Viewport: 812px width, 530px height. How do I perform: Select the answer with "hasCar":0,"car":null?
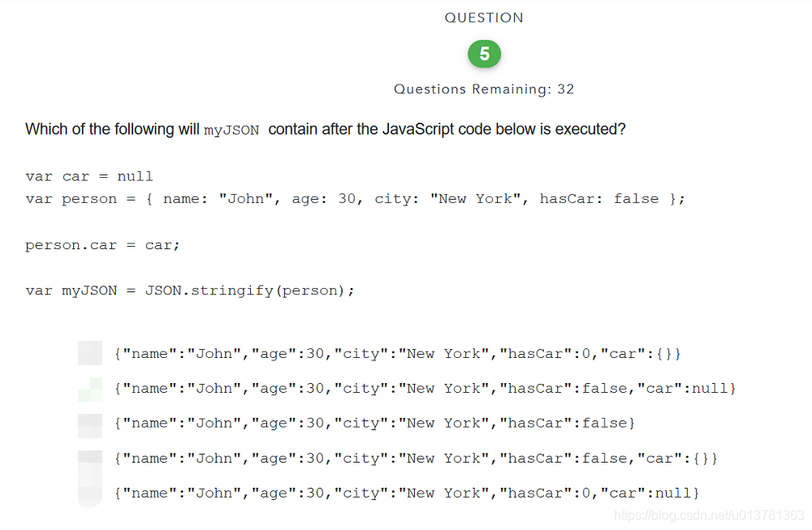(406, 493)
